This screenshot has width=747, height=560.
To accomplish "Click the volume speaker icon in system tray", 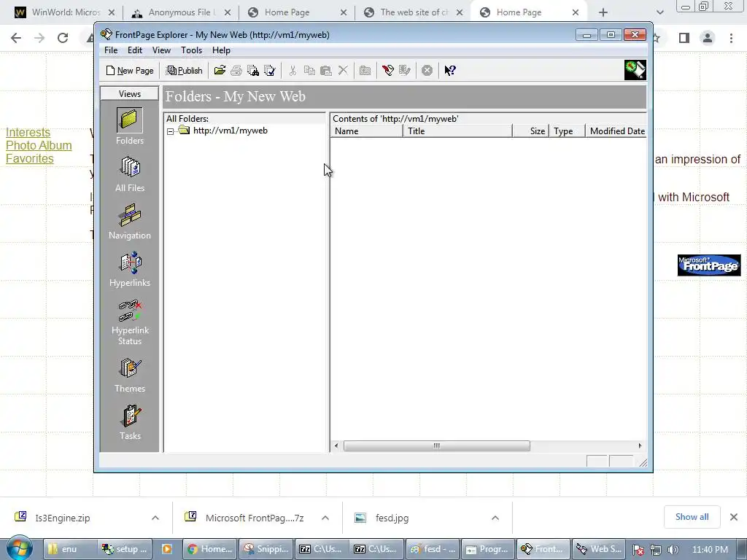I will (673, 550).
